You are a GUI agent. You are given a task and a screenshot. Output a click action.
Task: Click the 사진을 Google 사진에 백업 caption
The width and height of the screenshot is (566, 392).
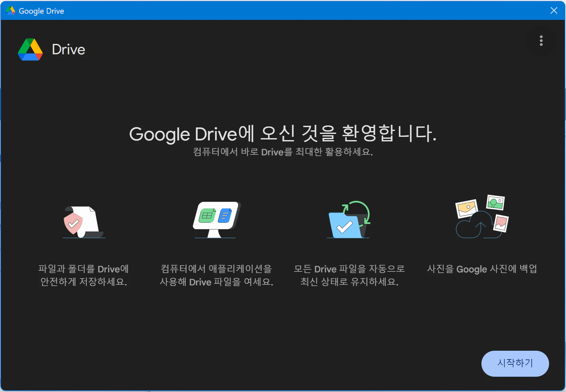pos(482,269)
